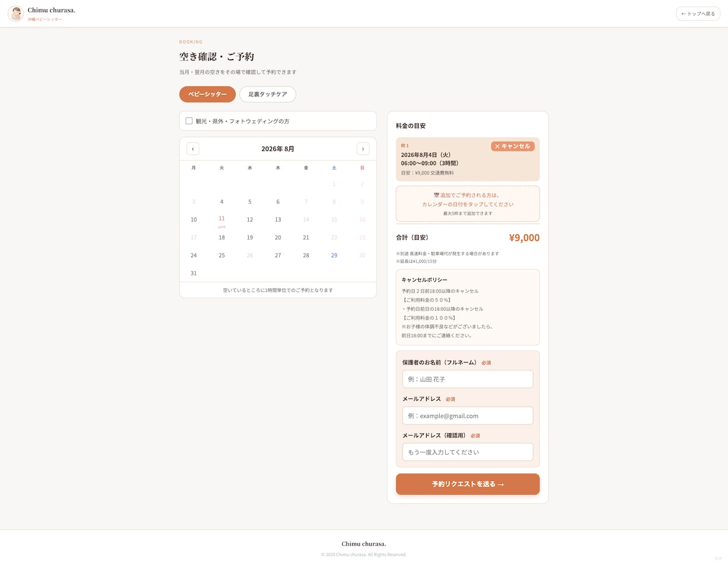Select August 21 on calendar
The width and height of the screenshot is (728, 567).
(x=306, y=237)
